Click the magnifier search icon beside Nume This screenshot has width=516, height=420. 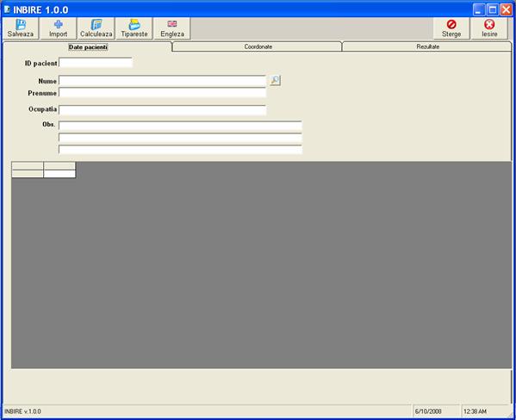coord(275,80)
